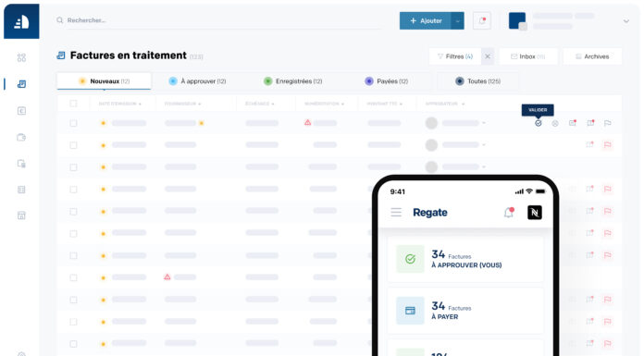Switch to the Enregistrées (12) tab

point(292,81)
